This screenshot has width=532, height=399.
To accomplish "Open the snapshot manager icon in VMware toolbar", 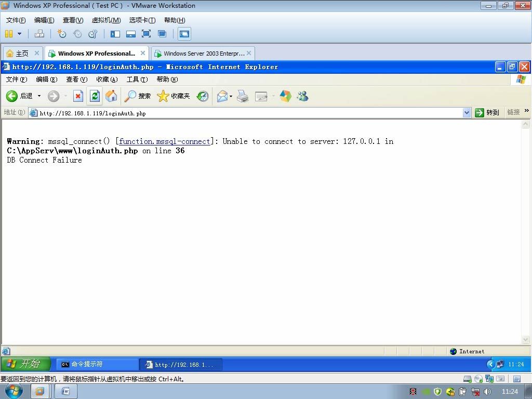I will tap(92, 34).
